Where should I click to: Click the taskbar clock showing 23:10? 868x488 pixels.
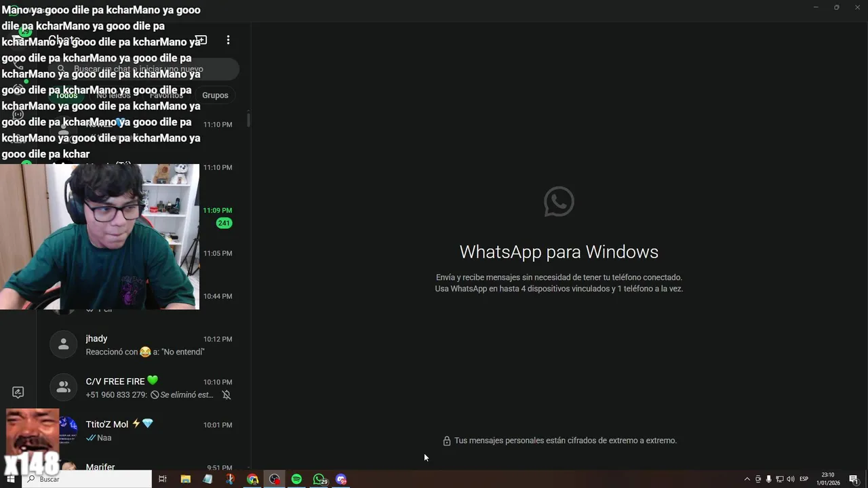coord(828,479)
